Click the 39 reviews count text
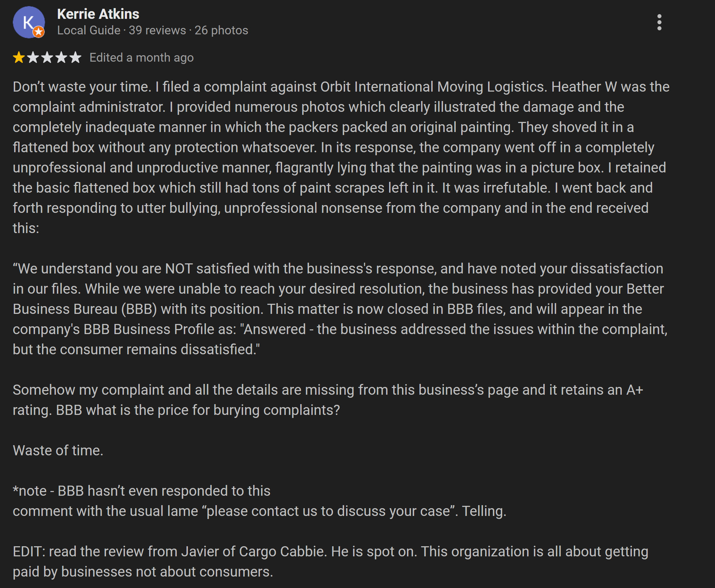This screenshot has height=588, width=715. (157, 31)
